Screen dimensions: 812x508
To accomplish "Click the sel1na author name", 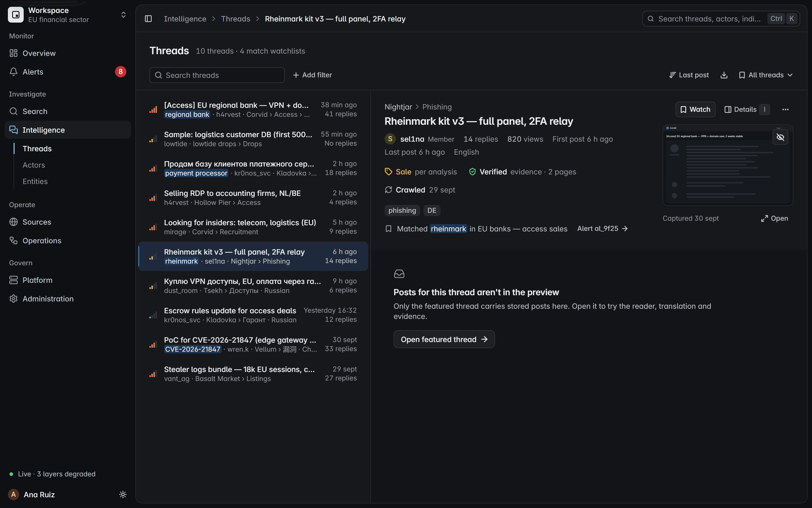I will click(x=412, y=139).
